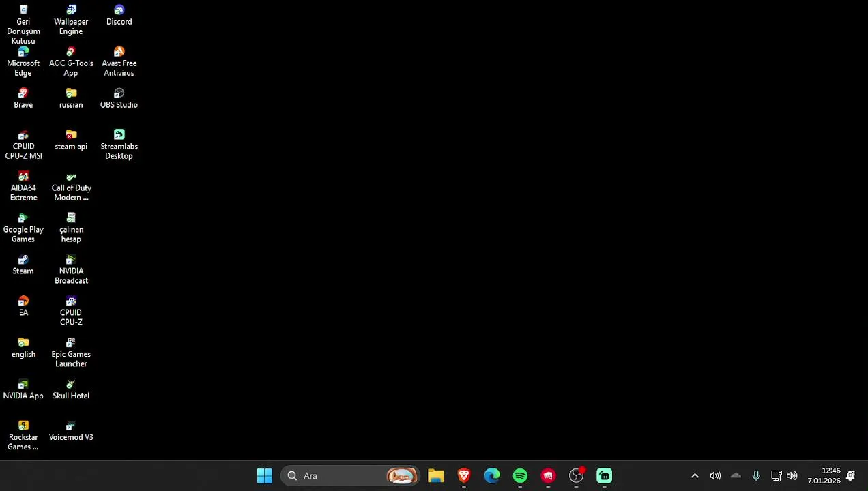
Task: Open the Geri Dönüşüm Kutusu recycle bin
Action: pos(23,25)
